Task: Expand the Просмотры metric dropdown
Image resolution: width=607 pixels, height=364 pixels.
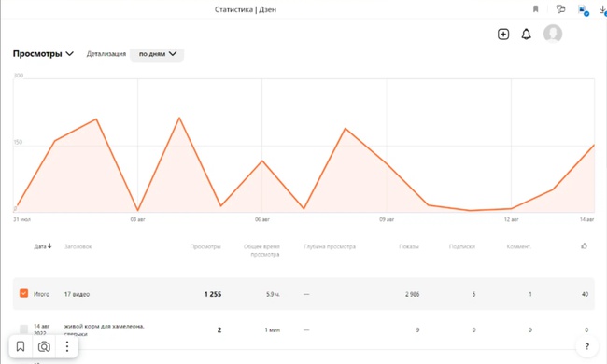Action: tap(43, 54)
